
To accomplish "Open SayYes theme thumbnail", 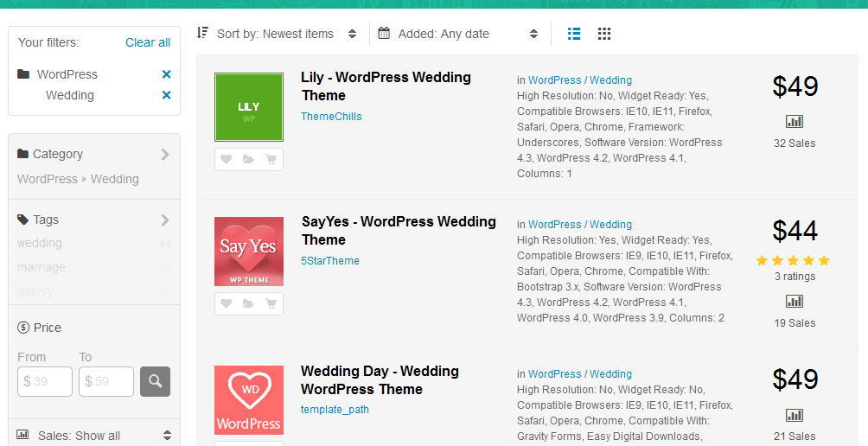I will [x=249, y=252].
